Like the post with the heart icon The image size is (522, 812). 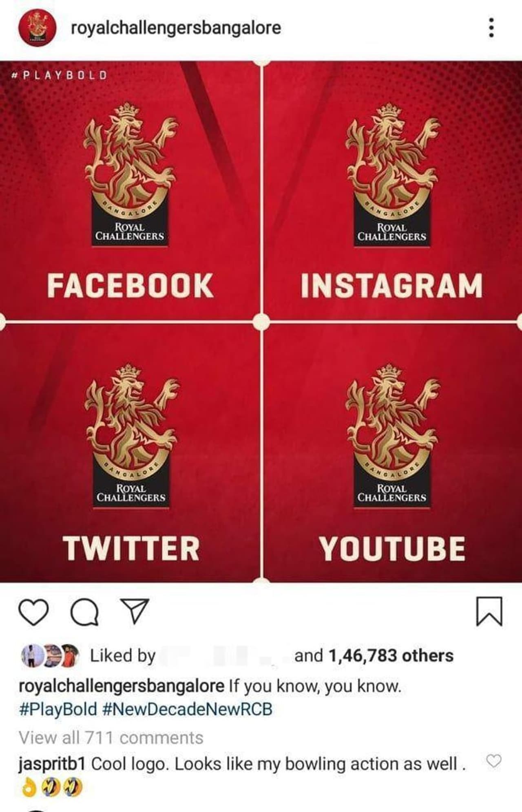[34, 612]
